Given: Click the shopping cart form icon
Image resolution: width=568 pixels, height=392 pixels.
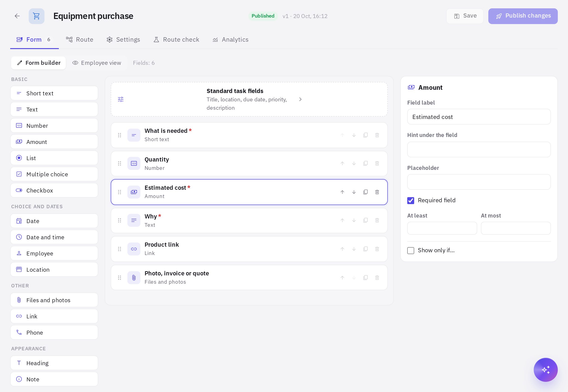Looking at the screenshot, I should [x=36, y=16].
